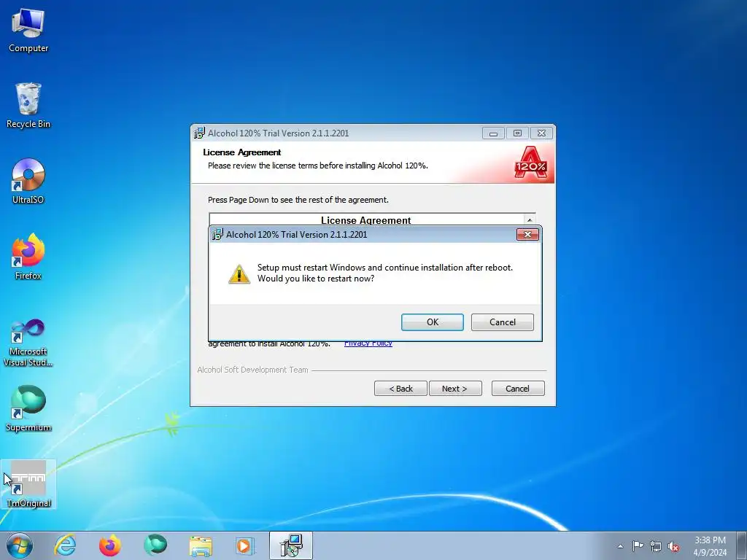747x560 pixels.
Task: Click the 'Setup must restart Windows' message text
Action: [385, 273]
